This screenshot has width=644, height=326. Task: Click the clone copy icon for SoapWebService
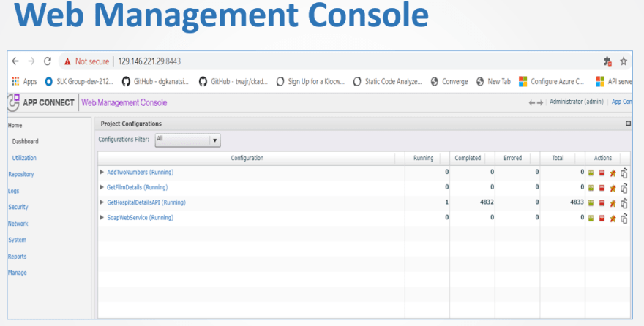[x=624, y=219]
